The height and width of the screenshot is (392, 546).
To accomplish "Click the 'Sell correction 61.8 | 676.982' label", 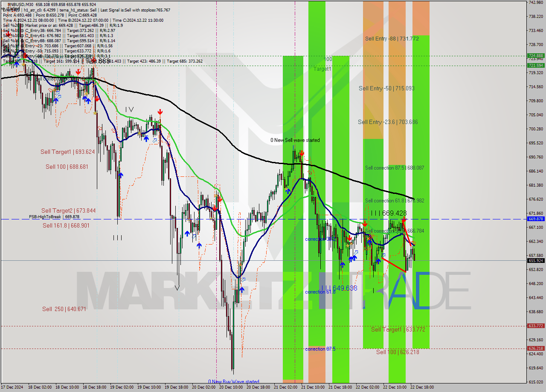I will 395,201.
